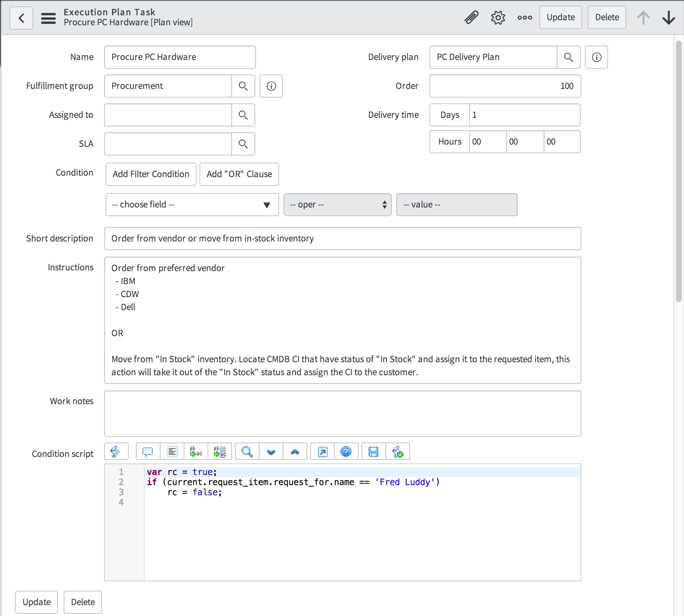Viewport: 684px width, 616px height.
Task: Save script with the floppy disk icon
Action: (x=374, y=452)
